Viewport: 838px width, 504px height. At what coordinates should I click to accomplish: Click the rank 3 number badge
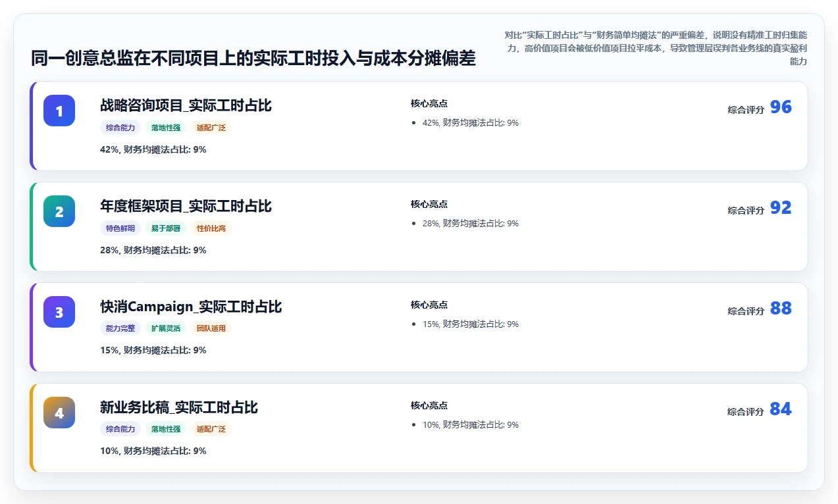(59, 312)
